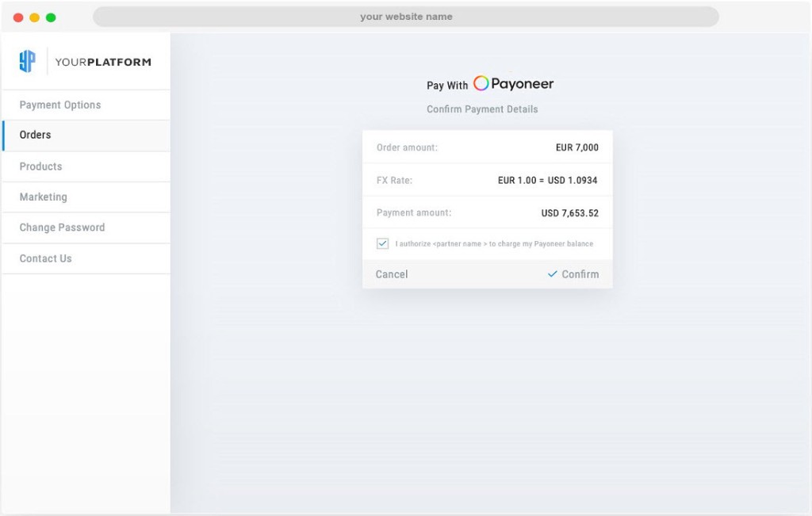Uncheck the authorize Payoneer balance checkbox
The width and height of the screenshot is (812, 516).
click(x=383, y=243)
